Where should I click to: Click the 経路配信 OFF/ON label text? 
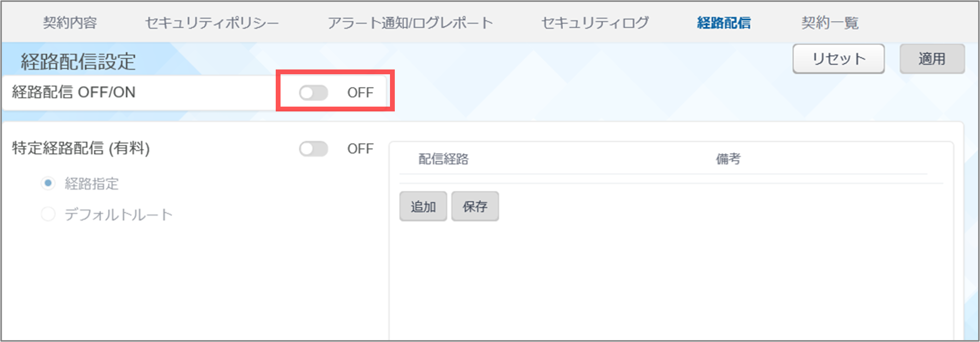click(74, 92)
